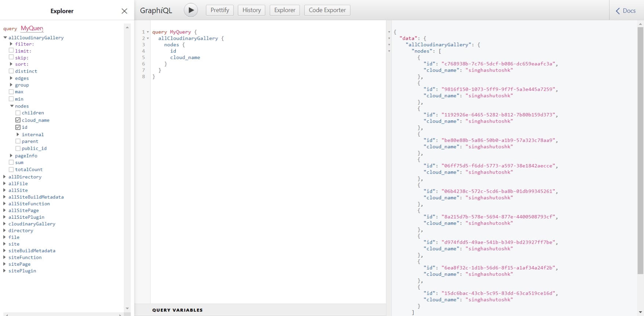This screenshot has height=316, width=644.
Task: Click line 8 closing brace in editor
Action: 154,76
